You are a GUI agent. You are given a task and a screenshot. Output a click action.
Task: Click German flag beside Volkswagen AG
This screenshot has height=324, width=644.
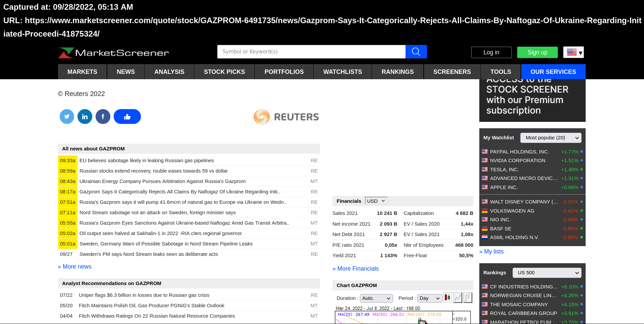[485, 211]
